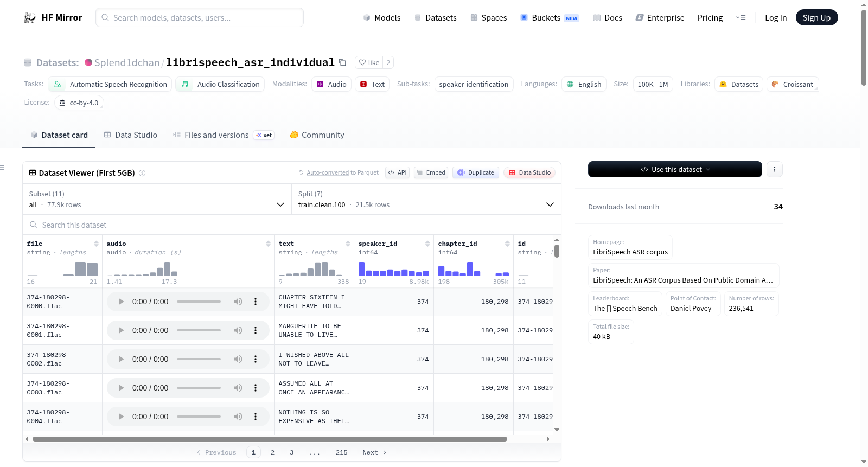The image size is (868, 467).
Task: Open the Docs page
Action: pos(607,18)
